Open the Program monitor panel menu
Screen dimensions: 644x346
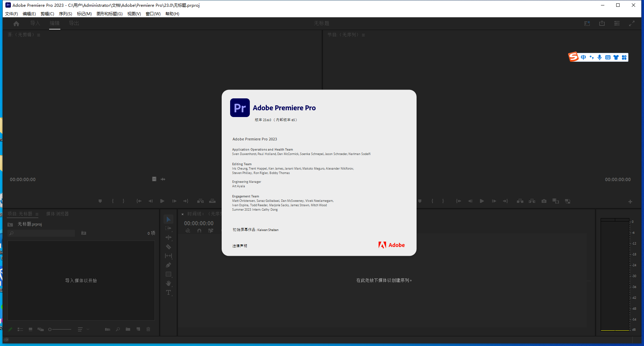tap(363, 35)
